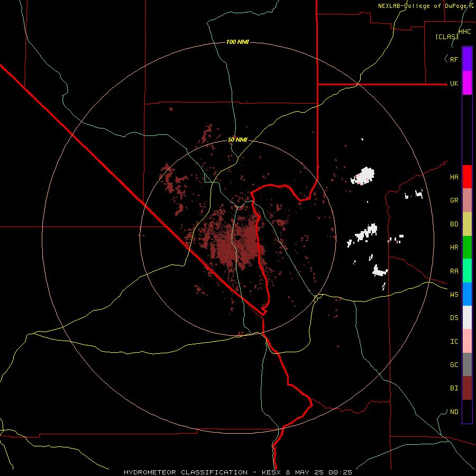This screenshot has height=476, width=476.
Task: Click the WS blue legend swatch
Action: (x=467, y=294)
